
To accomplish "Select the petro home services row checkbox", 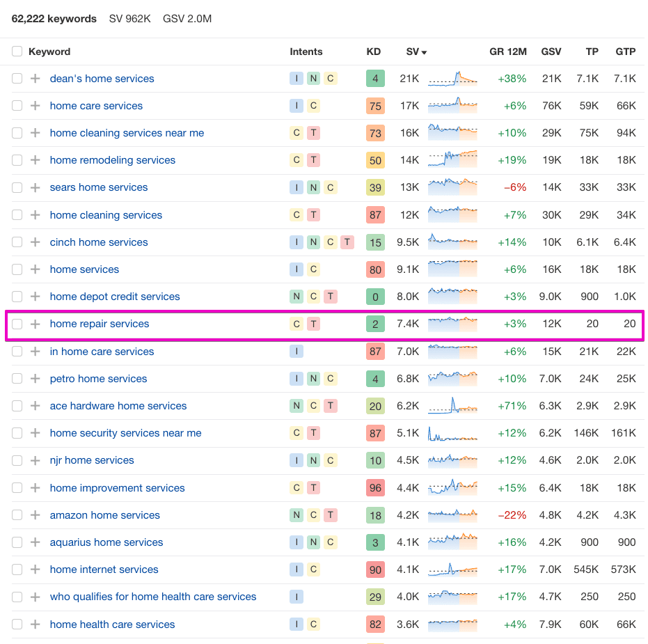I will pyautogui.click(x=17, y=379).
